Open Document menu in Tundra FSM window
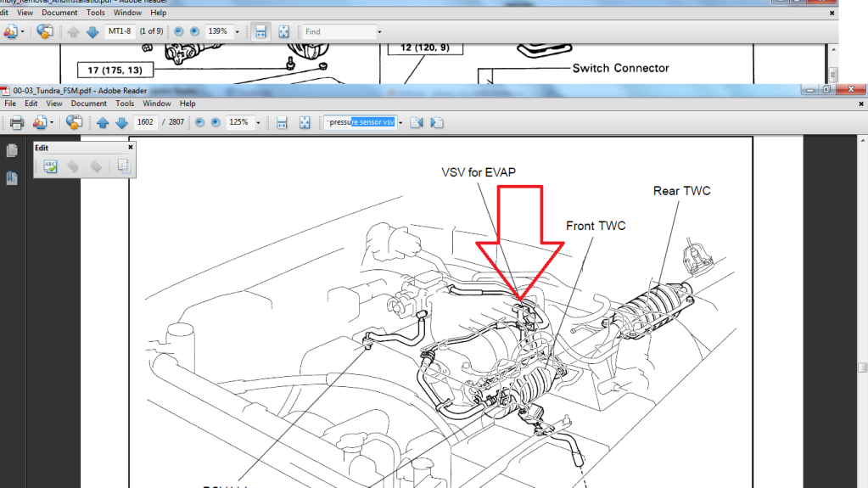868x488 pixels. 88,104
